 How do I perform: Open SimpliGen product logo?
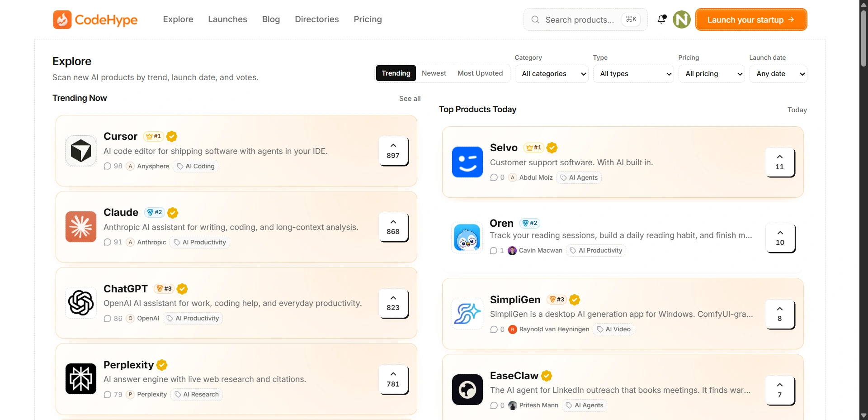(x=467, y=314)
